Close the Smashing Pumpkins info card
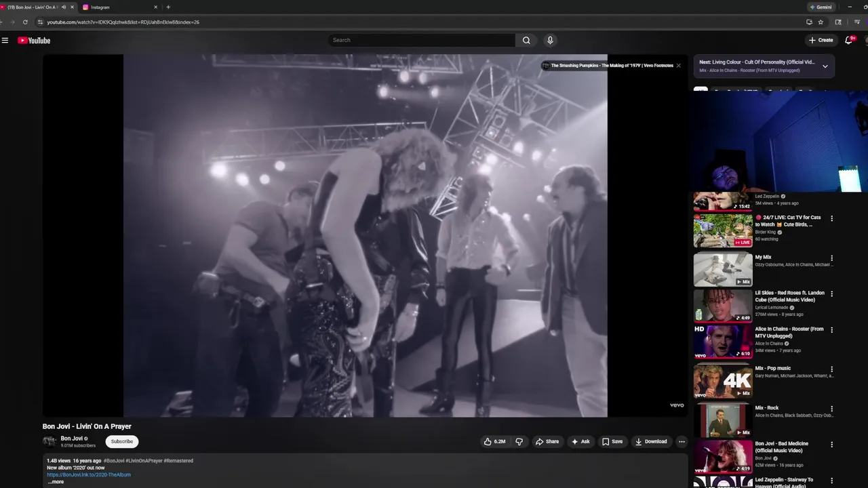 pos(678,66)
